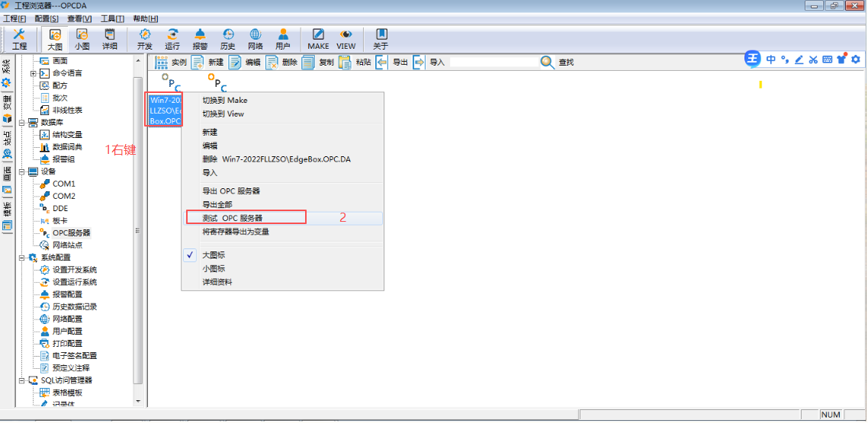Collapse the 系统配置 tree node
This screenshot has width=868, height=423.
(21, 258)
